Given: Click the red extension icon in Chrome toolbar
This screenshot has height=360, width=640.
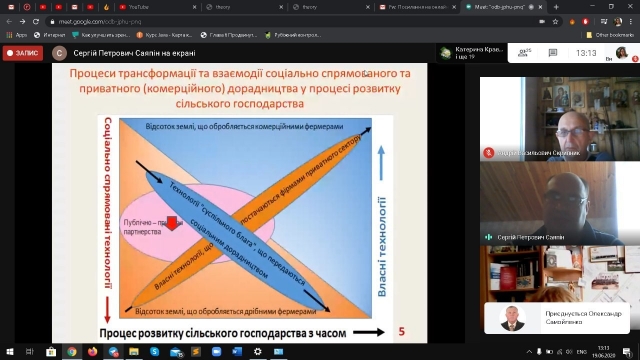Looking at the screenshot, I should 586,22.
